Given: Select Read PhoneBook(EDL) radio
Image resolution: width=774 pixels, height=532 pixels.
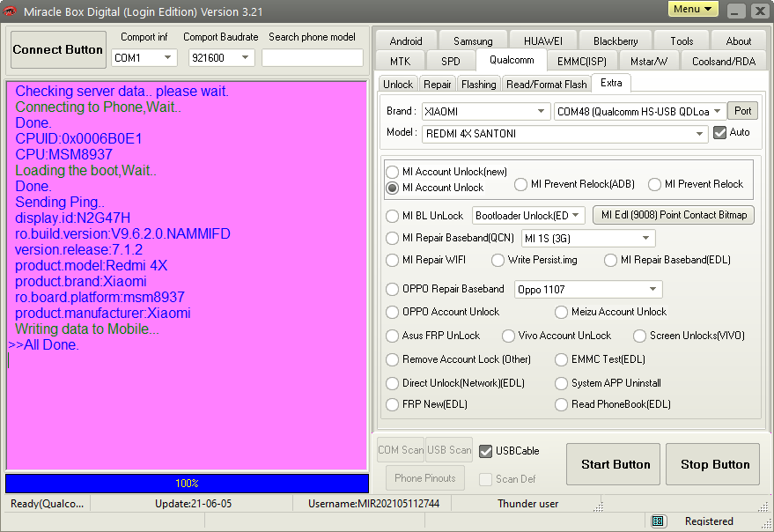Looking at the screenshot, I should 561,404.
